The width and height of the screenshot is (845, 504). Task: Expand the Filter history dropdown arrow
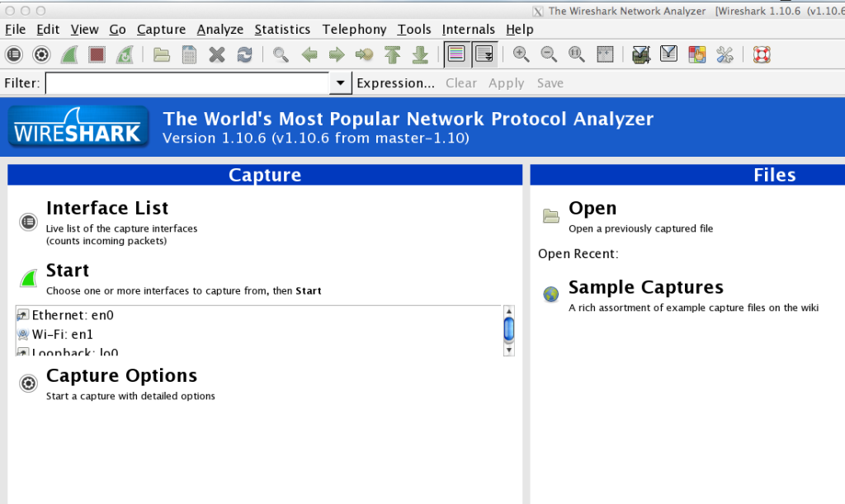[341, 83]
